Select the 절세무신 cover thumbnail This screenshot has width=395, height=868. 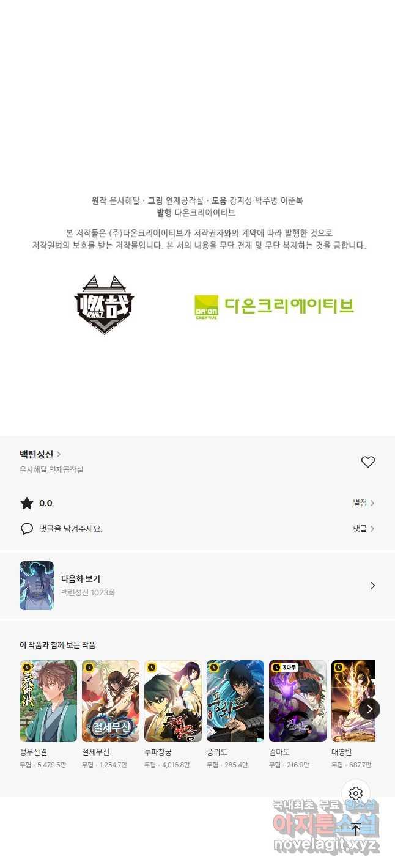(111, 701)
